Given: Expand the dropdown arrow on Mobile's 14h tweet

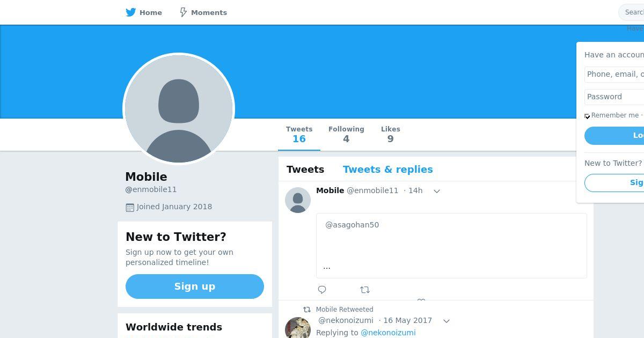Looking at the screenshot, I should click(437, 191).
